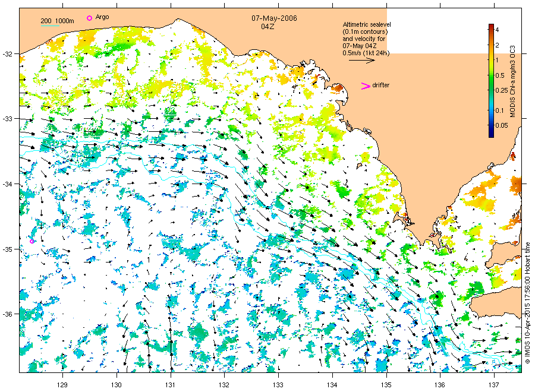Click the longitude label '133'
This screenshot has height=392, width=535.
[x=278, y=385]
